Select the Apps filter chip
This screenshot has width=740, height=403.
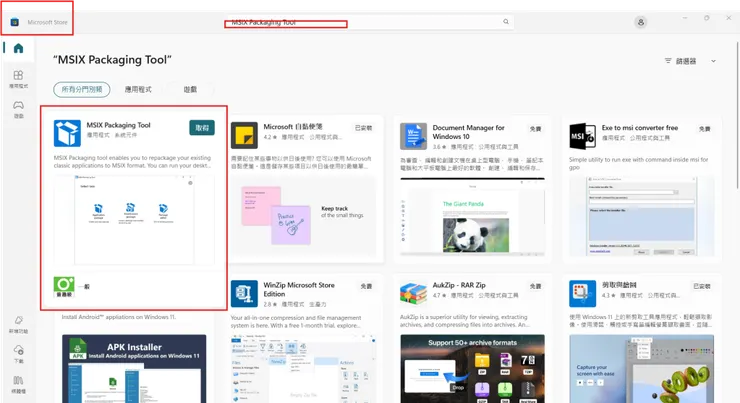coord(138,89)
